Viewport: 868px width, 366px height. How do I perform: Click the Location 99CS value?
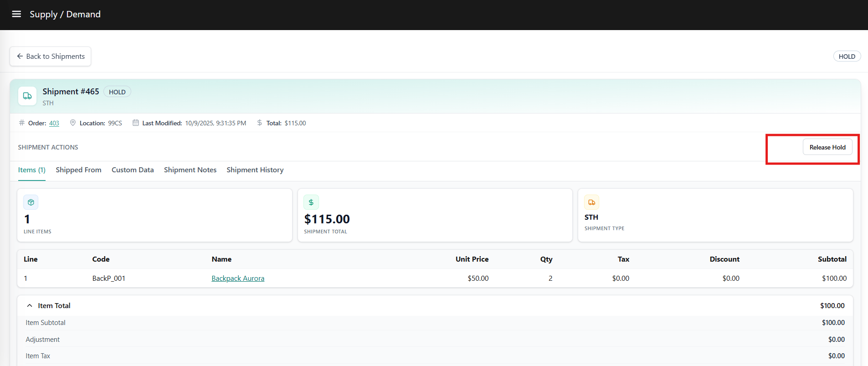tap(115, 123)
